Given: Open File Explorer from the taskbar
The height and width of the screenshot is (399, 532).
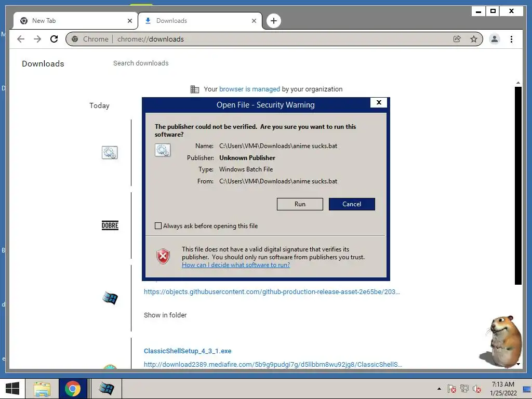Looking at the screenshot, I should tap(42, 389).
